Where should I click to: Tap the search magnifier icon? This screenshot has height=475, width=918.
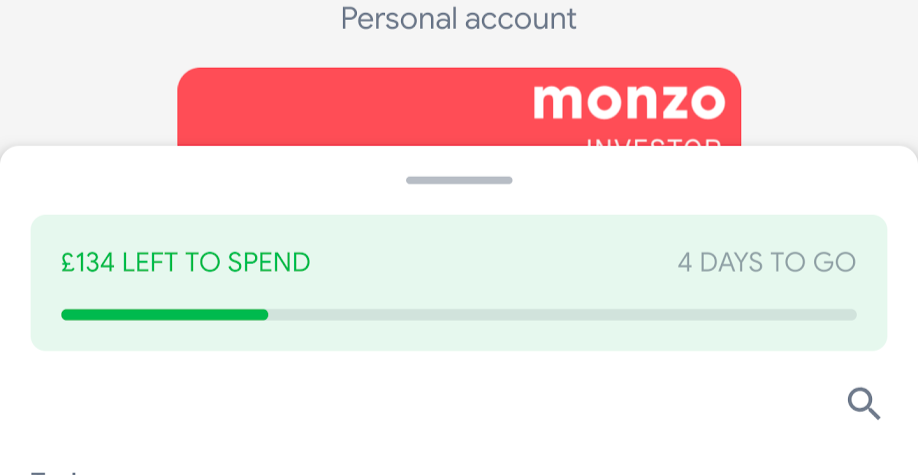pyautogui.click(x=863, y=403)
